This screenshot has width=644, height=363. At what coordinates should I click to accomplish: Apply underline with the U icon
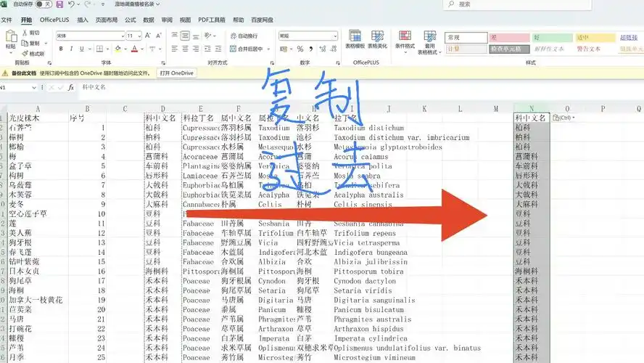click(82, 49)
